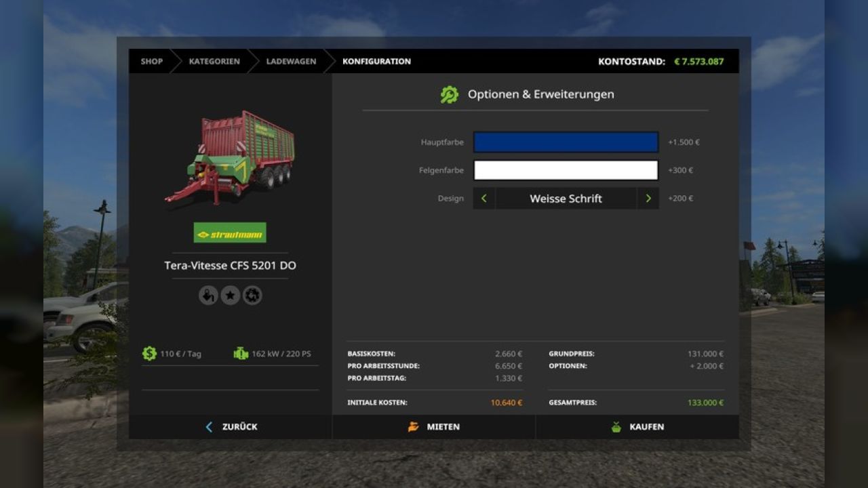Image resolution: width=868 pixels, height=488 pixels.
Task: Open the Kategorien breadcrumb
Action: click(214, 62)
